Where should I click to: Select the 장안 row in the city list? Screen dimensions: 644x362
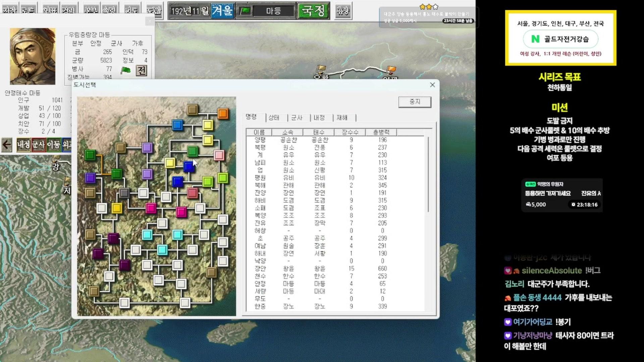[260, 268]
